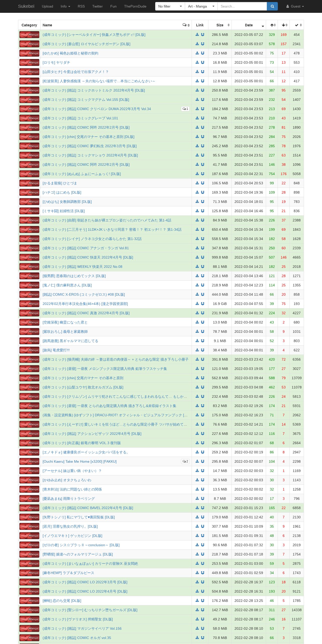The image size is (322, 644).
Task: Click magnet link in 650.4 MiB row
Action: [x=203, y=229]
